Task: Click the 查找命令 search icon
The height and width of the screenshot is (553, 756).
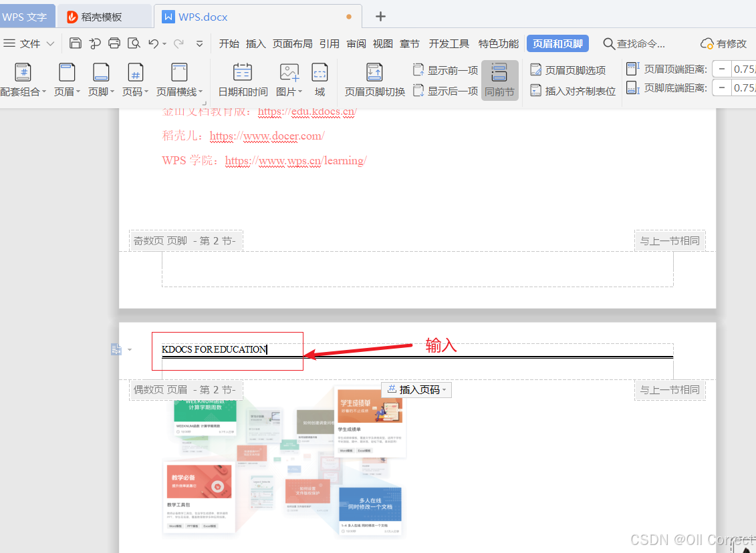Action: tap(609, 44)
